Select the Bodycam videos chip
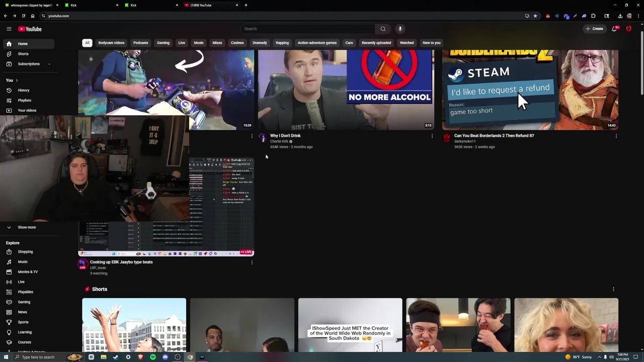The height and width of the screenshot is (362, 644). point(111,43)
